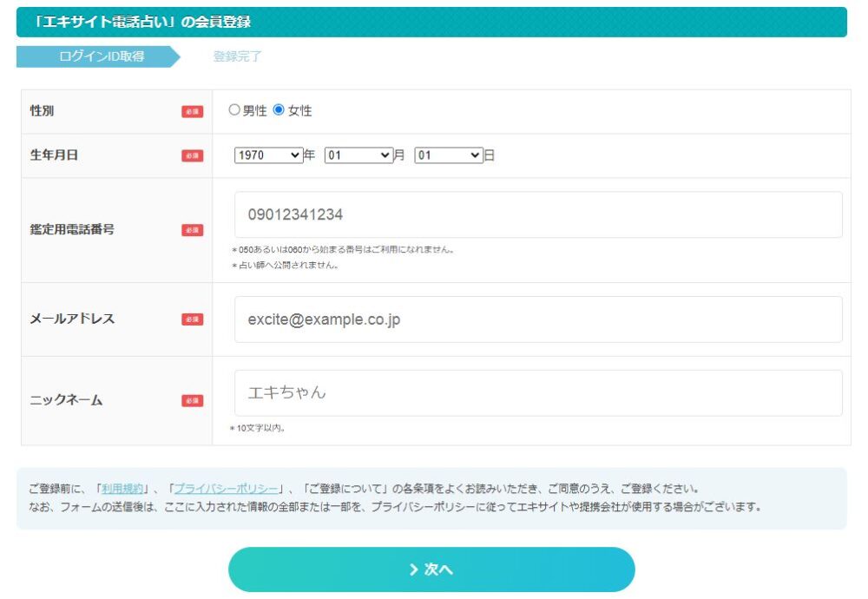
Task: Open the birth day dropdown before 日
Action: [x=449, y=155]
